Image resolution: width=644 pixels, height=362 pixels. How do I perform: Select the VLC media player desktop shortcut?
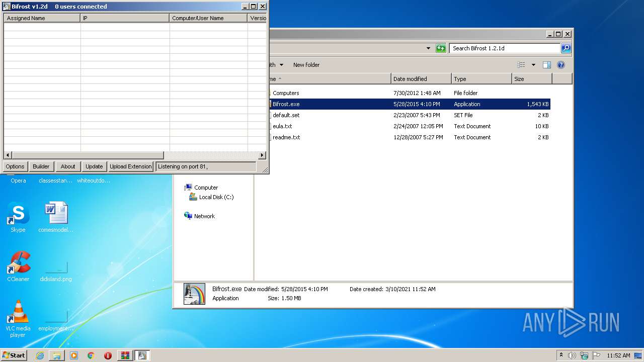pos(18,319)
